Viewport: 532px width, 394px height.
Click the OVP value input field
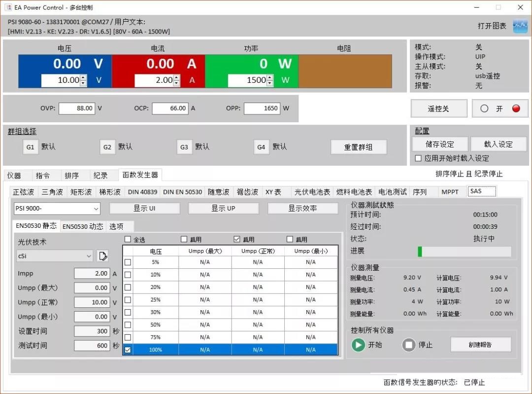tap(77, 108)
